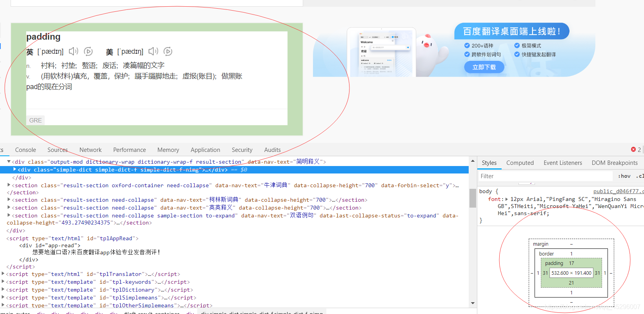Expand the tplDictionary script node
644x314 pixels.
click(x=3, y=290)
